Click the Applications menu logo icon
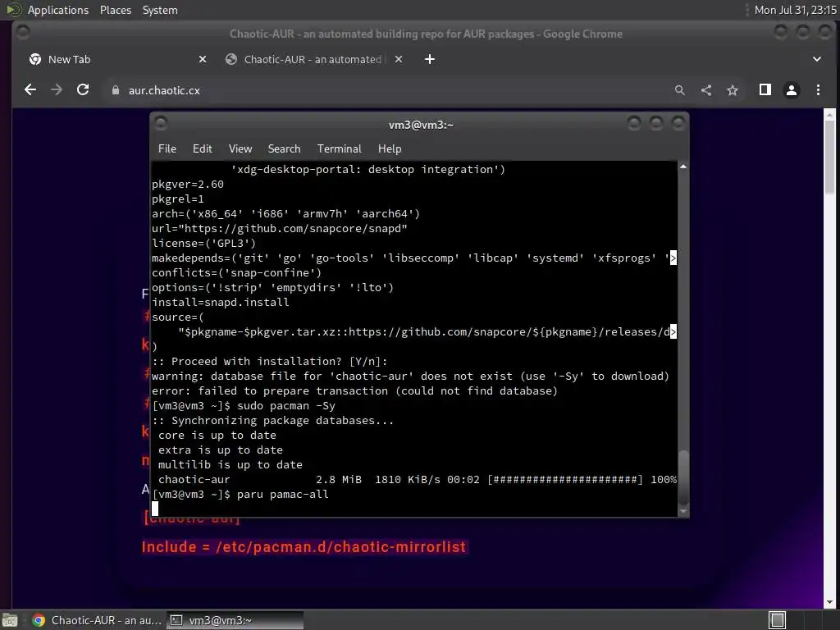 tap(13, 10)
